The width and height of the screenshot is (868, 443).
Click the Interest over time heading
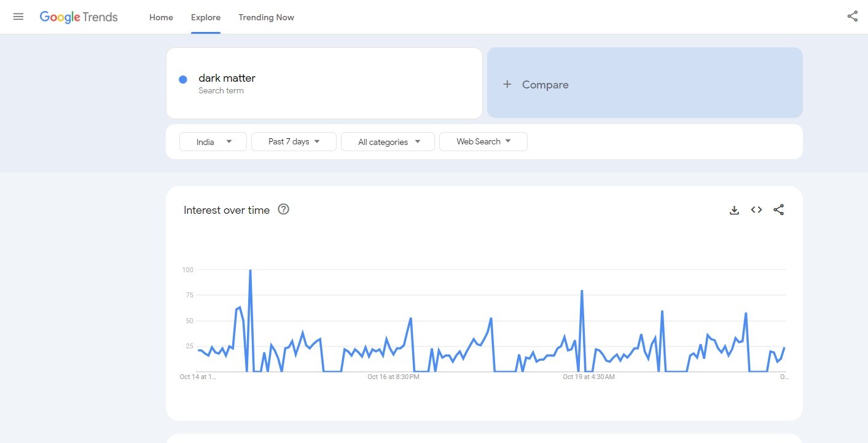[x=227, y=210]
